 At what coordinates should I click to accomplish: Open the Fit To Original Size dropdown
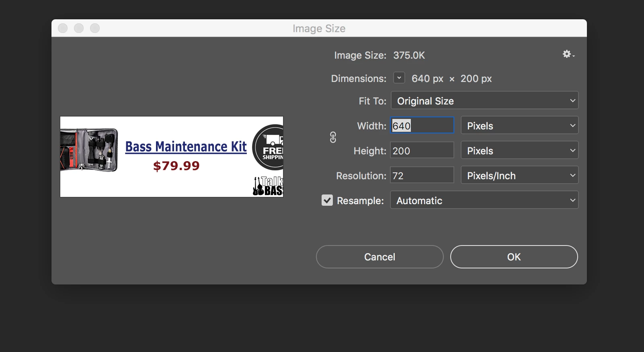coord(484,100)
